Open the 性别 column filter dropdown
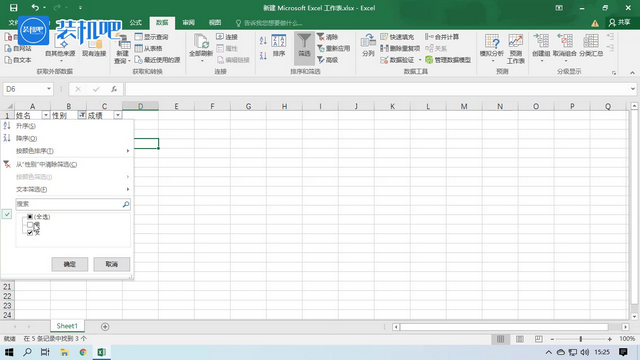The height and width of the screenshot is (360, 640). (82, 116)
